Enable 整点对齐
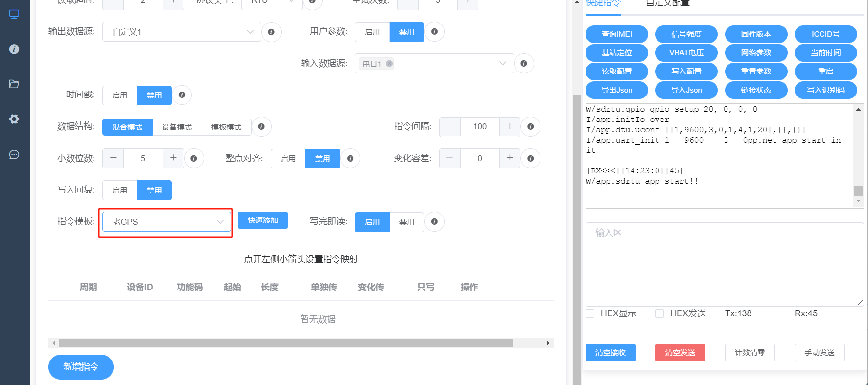Viewport: 868px width, 385px height. tap(288, 158)
